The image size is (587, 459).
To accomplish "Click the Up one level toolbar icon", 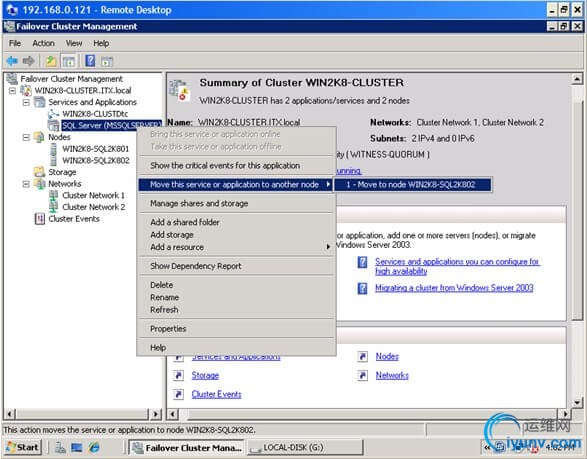I will pyautogui.click(x=51, y=61).
